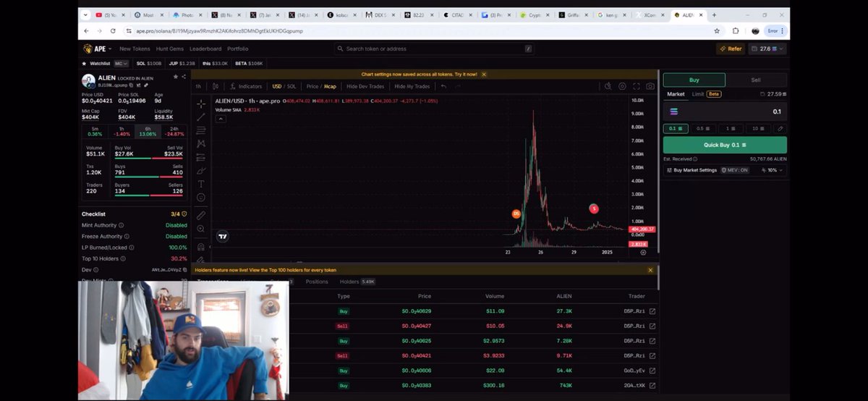This screenshot has height=401, width=868.
Task: Select the brush drawing tool
Action: tap(201, 171)
